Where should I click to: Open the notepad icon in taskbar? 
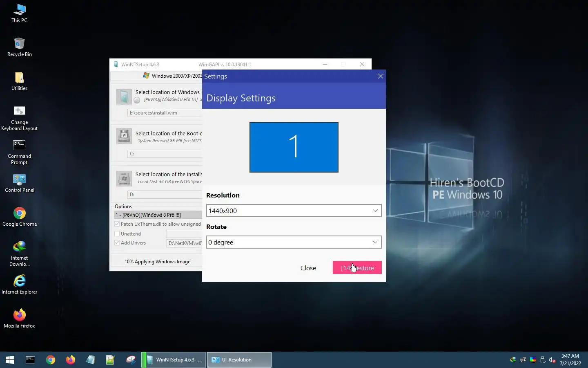click(x=90, y=360)
